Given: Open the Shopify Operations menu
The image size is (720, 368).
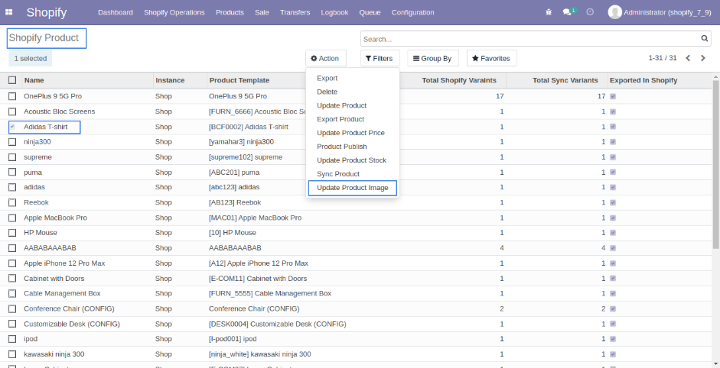Looking at the screenshot, I should click(174, 12).
